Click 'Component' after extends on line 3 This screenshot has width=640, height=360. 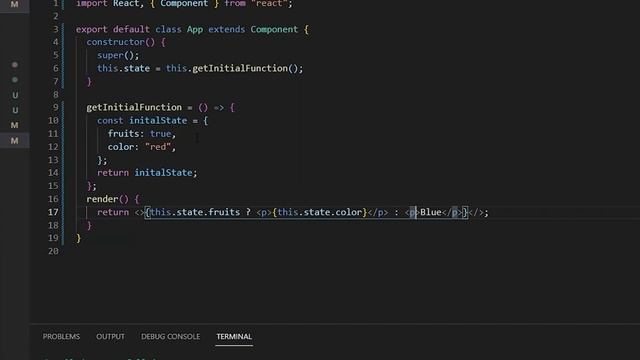point(274,29)
